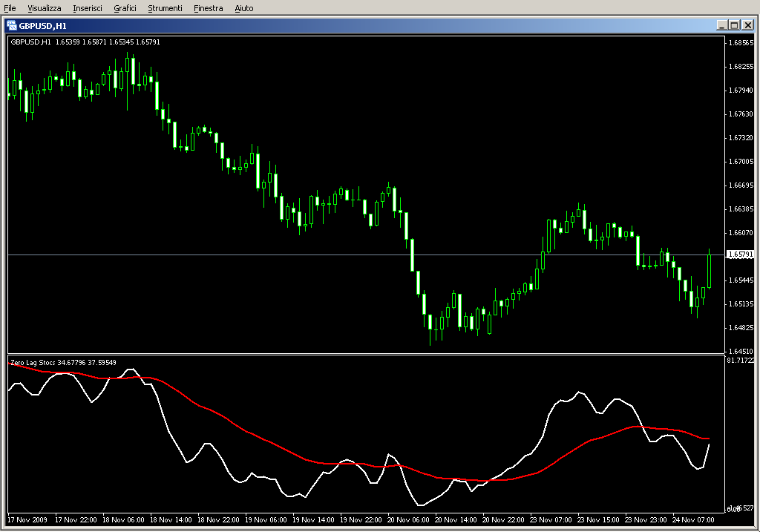This screenshot has width=760, height=532.
Task: Click the 1.64825 price scale label
Action: pos(741,327)
